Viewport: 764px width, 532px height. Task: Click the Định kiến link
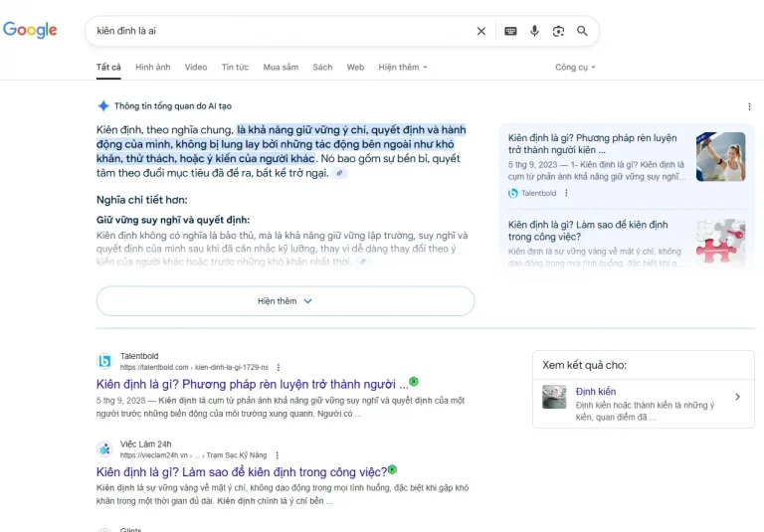click(x=596, y=391)
